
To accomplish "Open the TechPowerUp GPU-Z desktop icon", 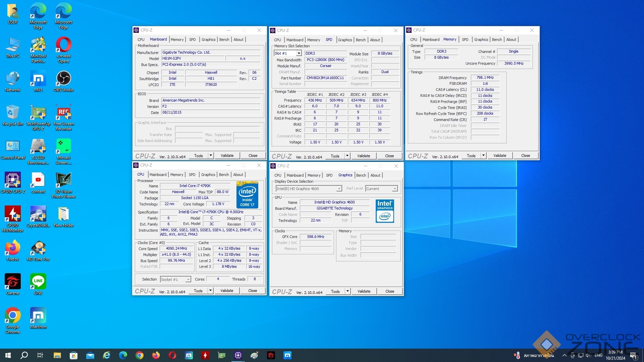I will click(x=38, y=117).
